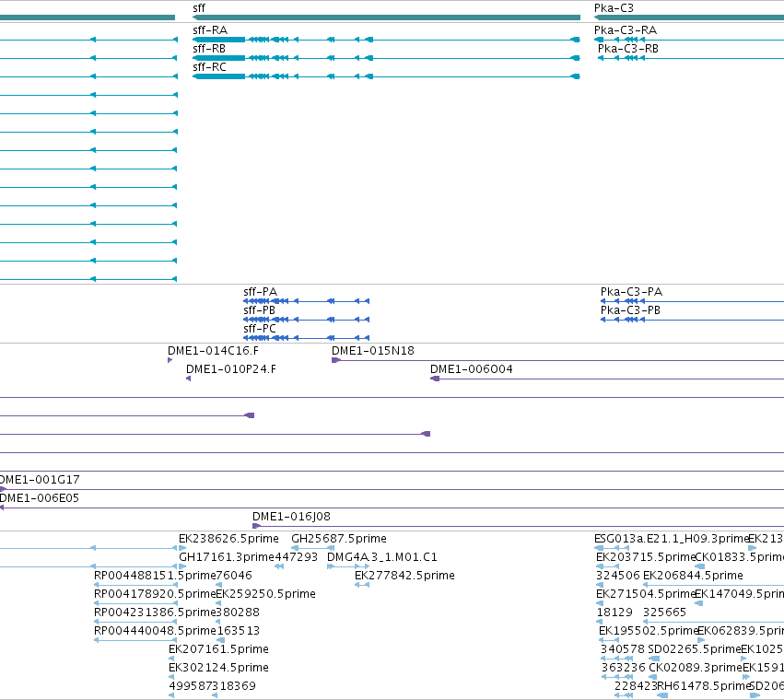The image size is (784, 700).
Task: Click the EK203715.5prime EST label
Action: click(x=646, y=557)
